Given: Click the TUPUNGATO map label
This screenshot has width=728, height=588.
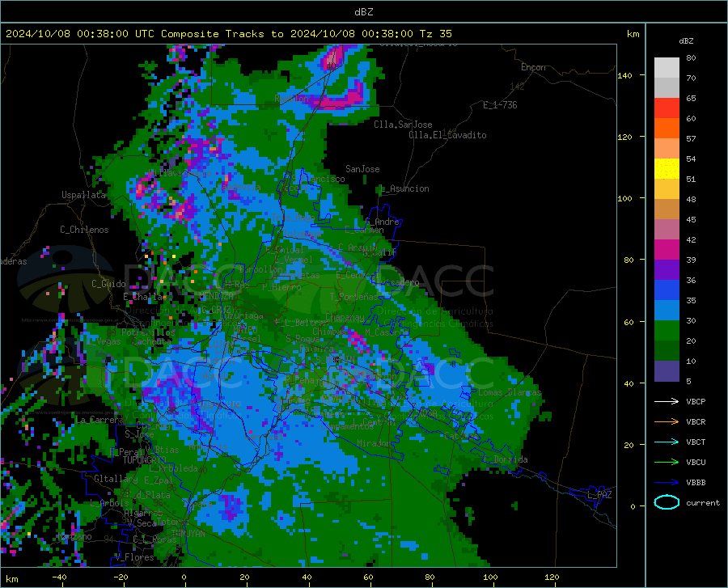Looking at the screenshot, I should [145, 460].
